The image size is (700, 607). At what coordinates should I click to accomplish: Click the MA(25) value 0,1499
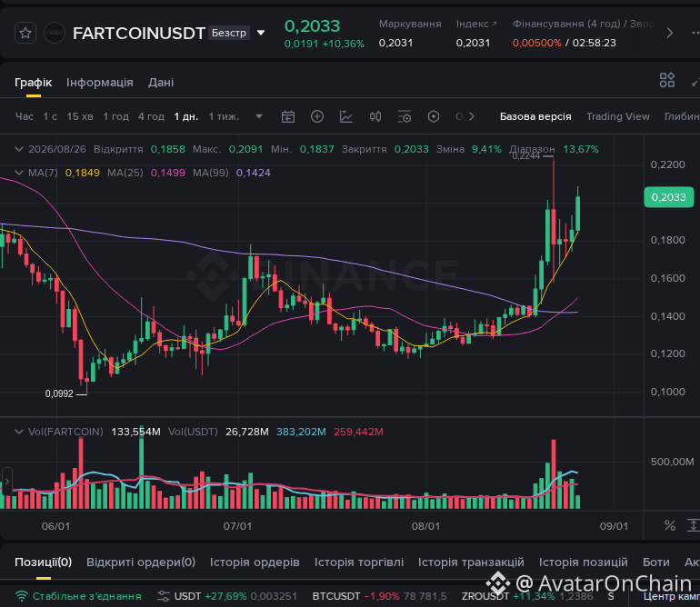pyautogui.click(x=168, y=173)
